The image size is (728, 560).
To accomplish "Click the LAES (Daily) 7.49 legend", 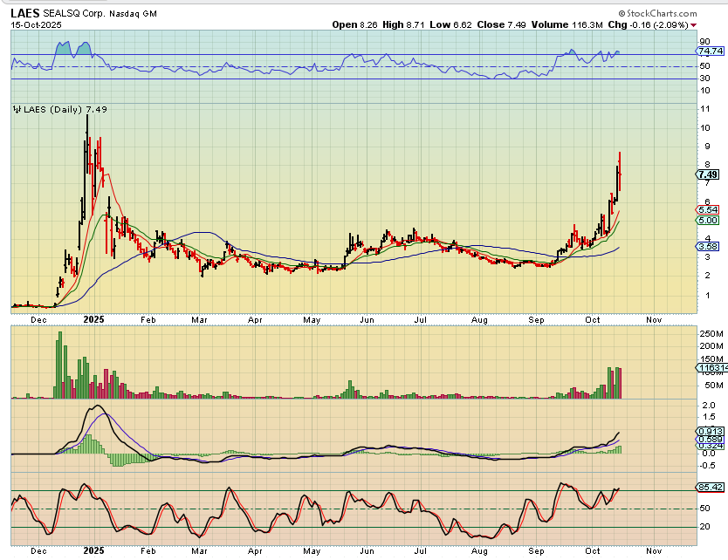I will (x=65, y=110).
